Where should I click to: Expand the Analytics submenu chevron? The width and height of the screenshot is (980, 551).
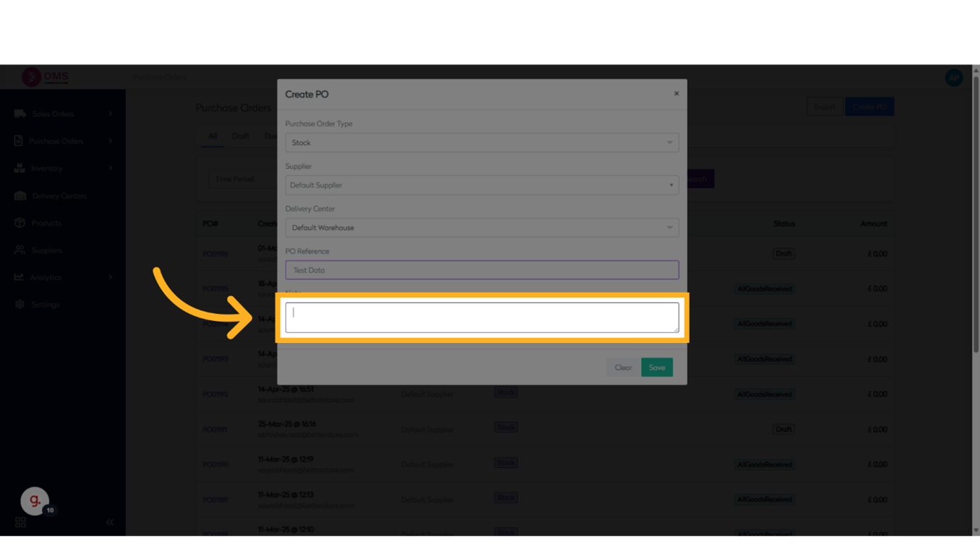point(110,278)
